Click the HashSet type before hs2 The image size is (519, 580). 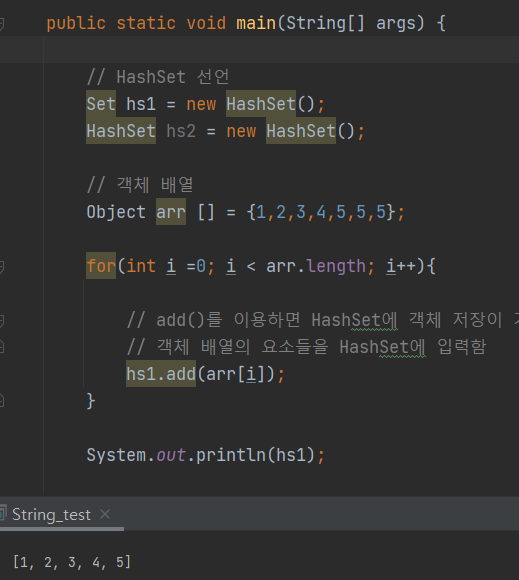point(121,131)
